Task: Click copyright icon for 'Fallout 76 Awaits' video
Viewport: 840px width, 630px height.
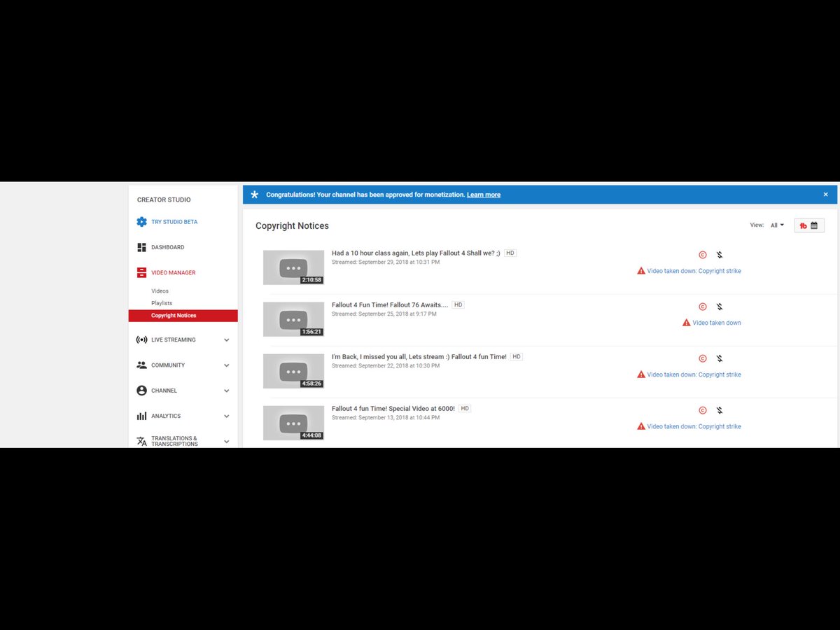Action: point(703,307)
